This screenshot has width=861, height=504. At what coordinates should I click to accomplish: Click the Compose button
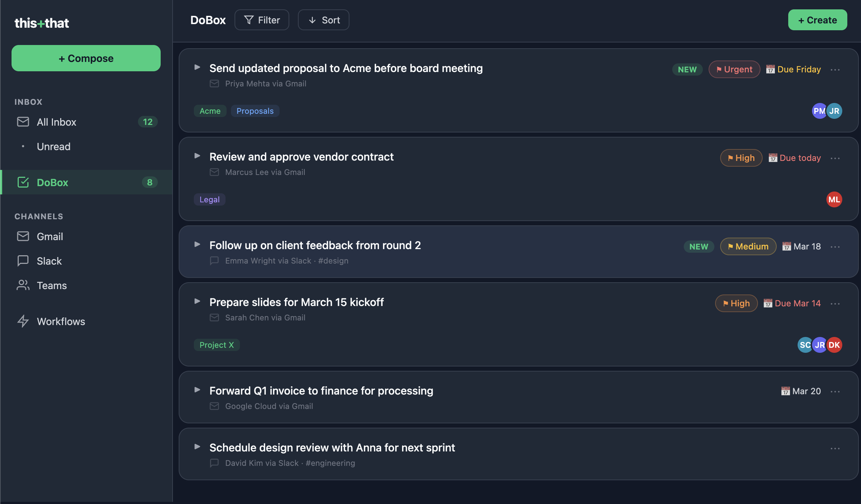point(86,58)
